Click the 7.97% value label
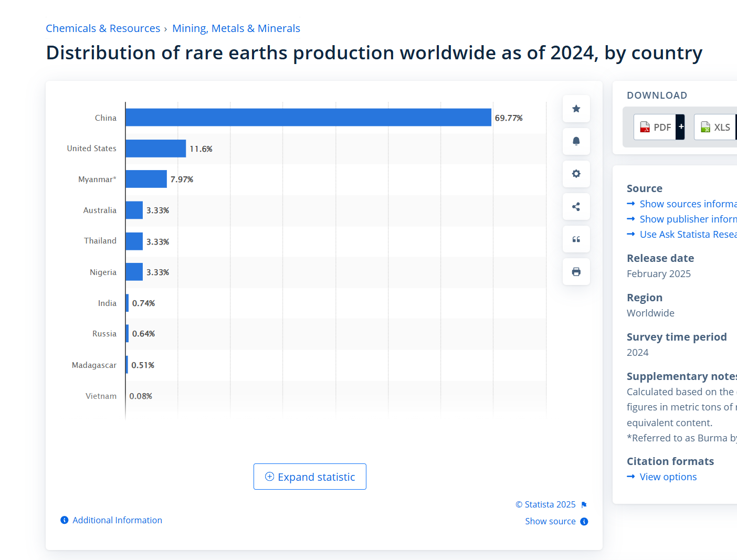The width and height of the screenshot is (737, 560). 182,179
